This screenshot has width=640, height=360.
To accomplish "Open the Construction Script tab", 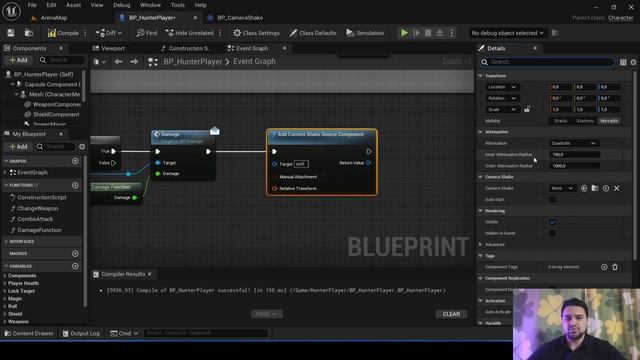I will 186,48.
